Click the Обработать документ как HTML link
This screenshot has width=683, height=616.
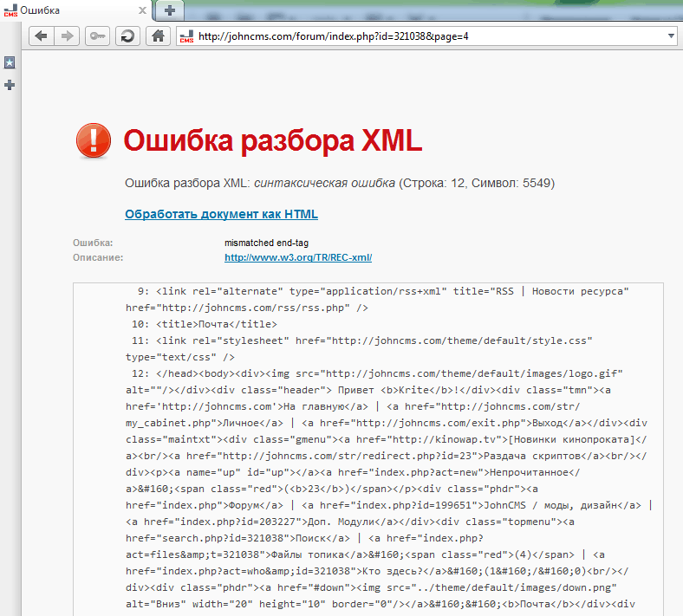tap(221, 214)
